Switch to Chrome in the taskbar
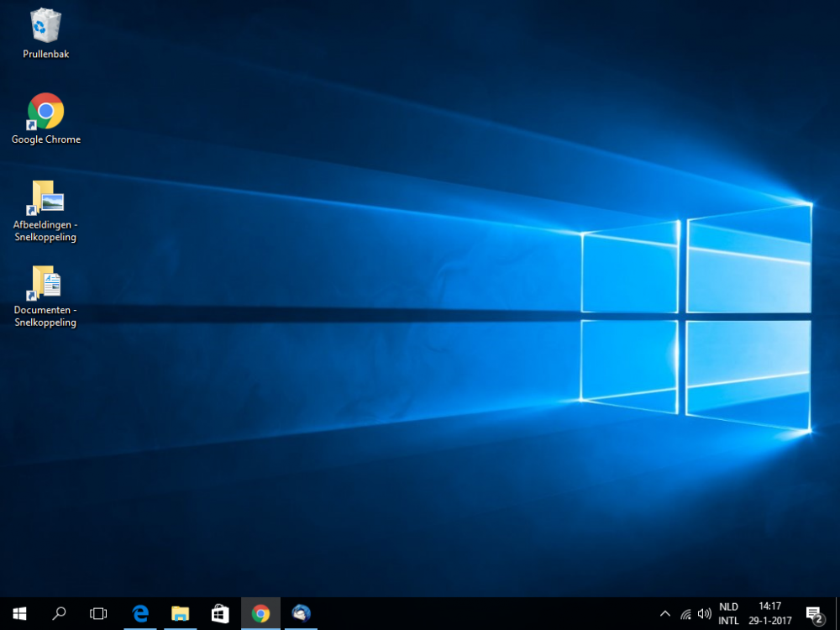Image resolution: width=840 pixels, height=630 pixels. tap(260, 613)
